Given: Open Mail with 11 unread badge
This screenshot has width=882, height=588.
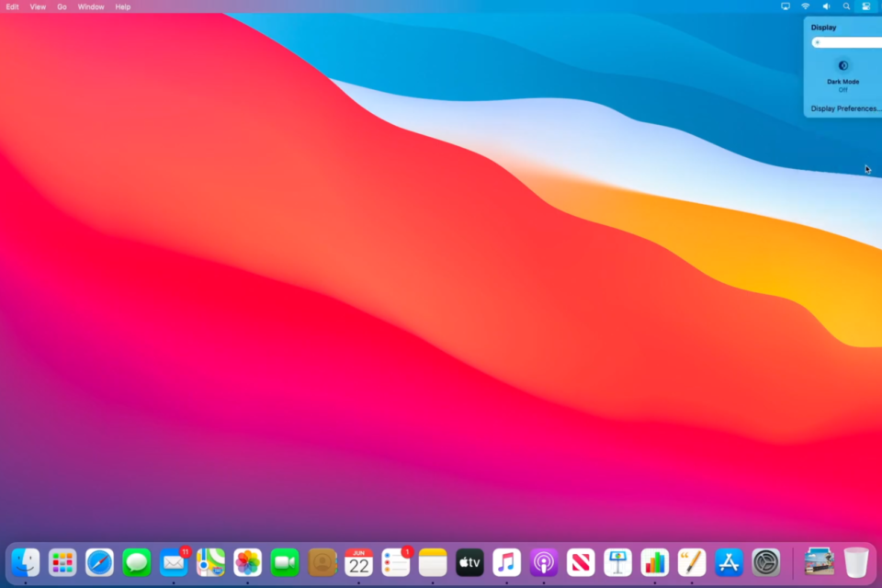Looking at the screenshot, I should click(174, 561).
